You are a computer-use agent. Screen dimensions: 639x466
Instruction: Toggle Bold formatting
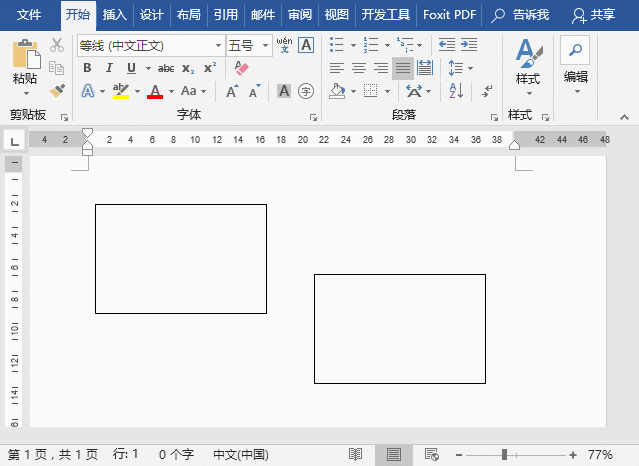click(87, 68)
